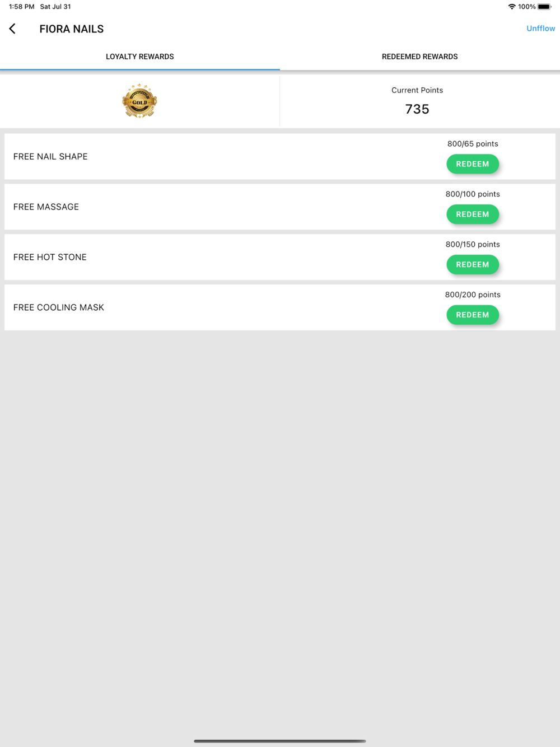Tap the clock in status bar

(x=22, y=7)
